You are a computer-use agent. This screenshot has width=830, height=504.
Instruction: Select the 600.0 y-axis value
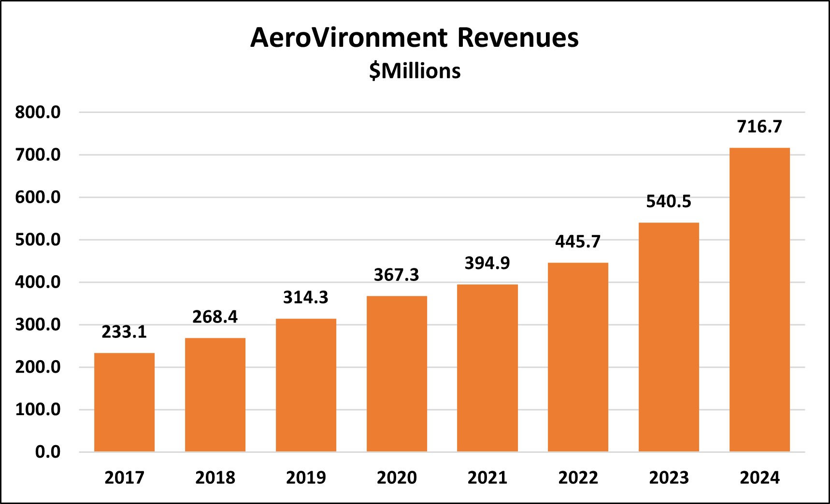click(x=38, y=197)
